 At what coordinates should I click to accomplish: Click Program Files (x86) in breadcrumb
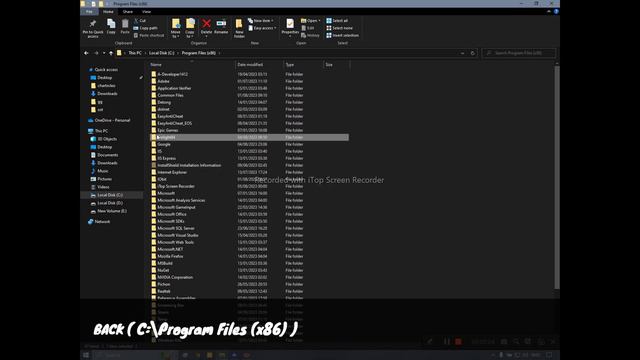(x=198, y=53)
